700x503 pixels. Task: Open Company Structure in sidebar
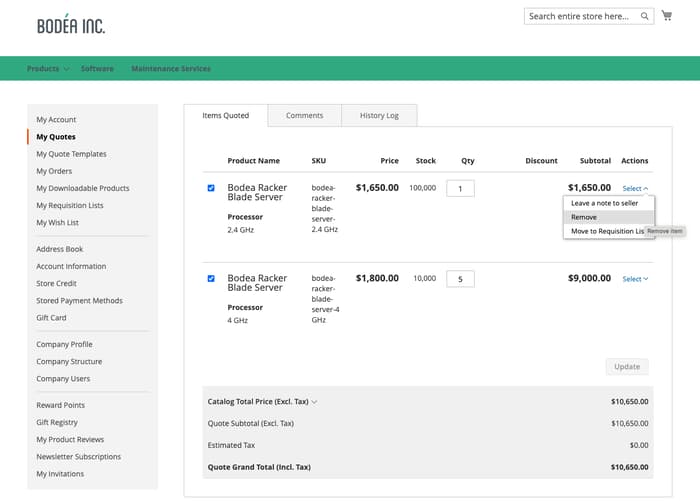[69, 362]
